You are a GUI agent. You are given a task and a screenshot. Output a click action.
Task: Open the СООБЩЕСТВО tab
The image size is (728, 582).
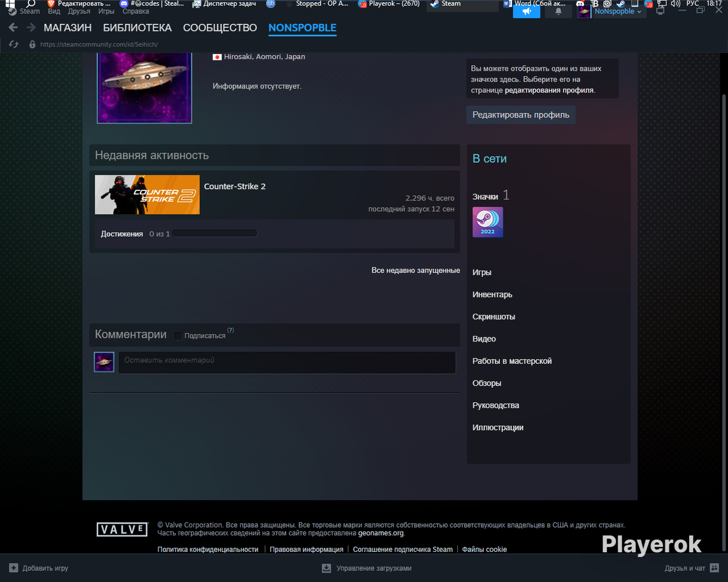(220, 28)
